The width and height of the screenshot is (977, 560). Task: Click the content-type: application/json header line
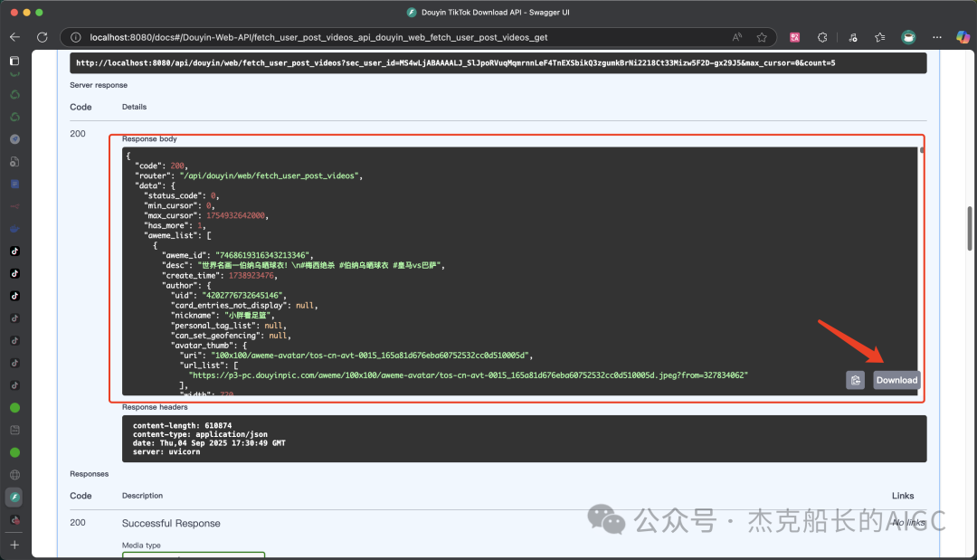click(x=200, y=434)
